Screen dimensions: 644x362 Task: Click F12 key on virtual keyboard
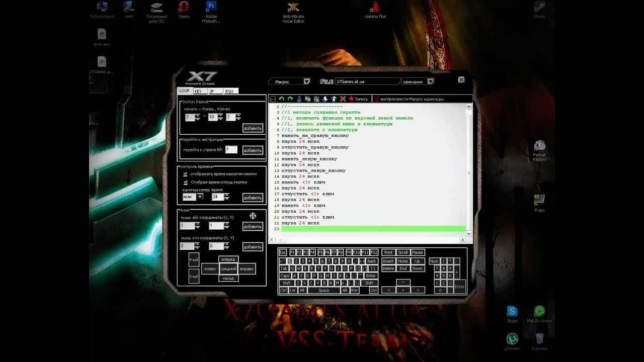pyautogui.click(x=374, y=252)
